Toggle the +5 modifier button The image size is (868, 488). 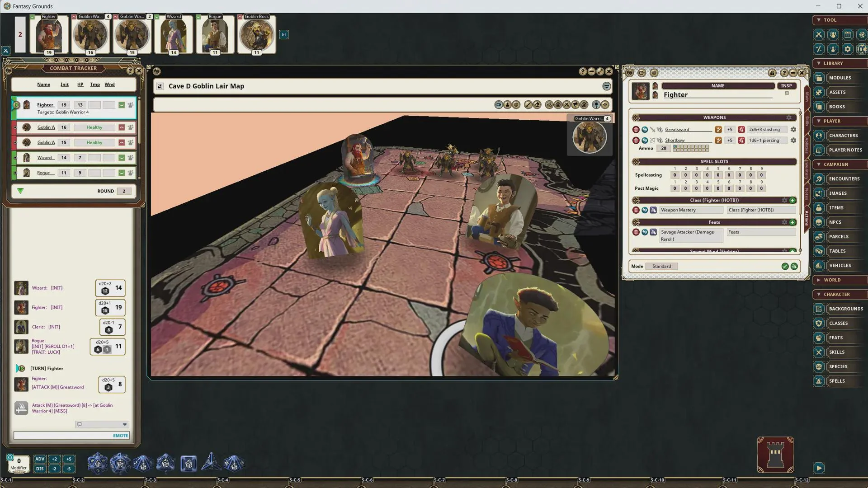click(x=69, y=459)
